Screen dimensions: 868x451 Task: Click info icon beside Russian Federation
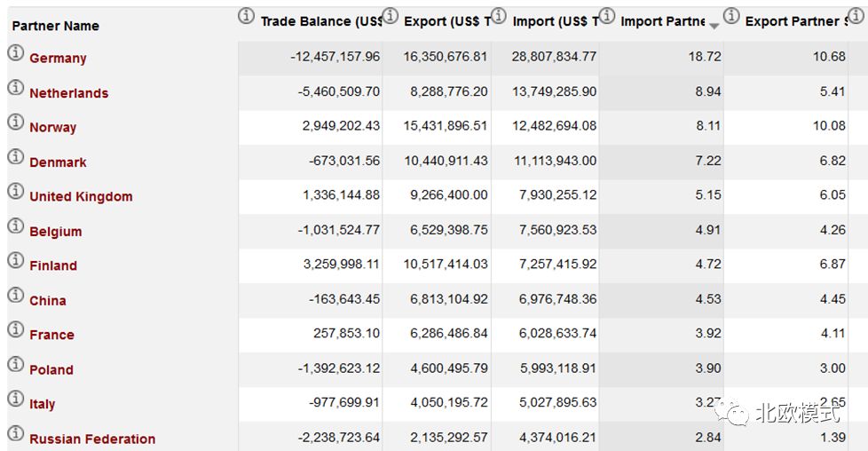coord(15,434)
